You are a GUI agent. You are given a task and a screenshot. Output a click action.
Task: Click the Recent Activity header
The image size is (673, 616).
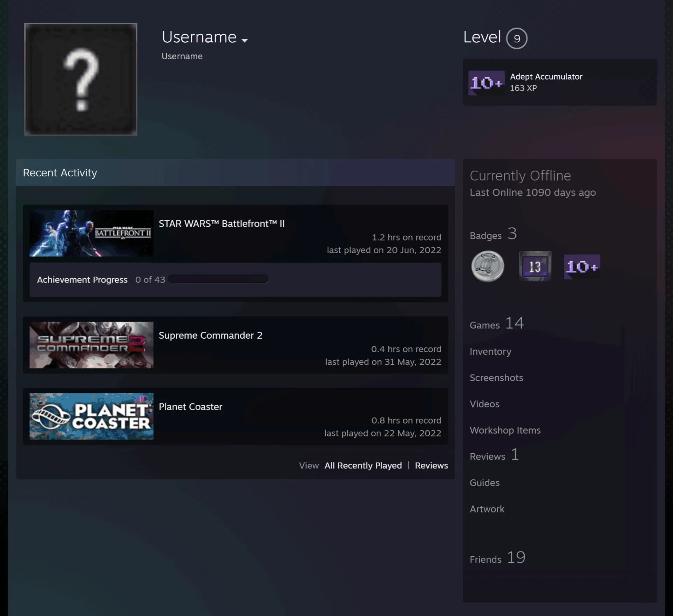click(236, 172)
